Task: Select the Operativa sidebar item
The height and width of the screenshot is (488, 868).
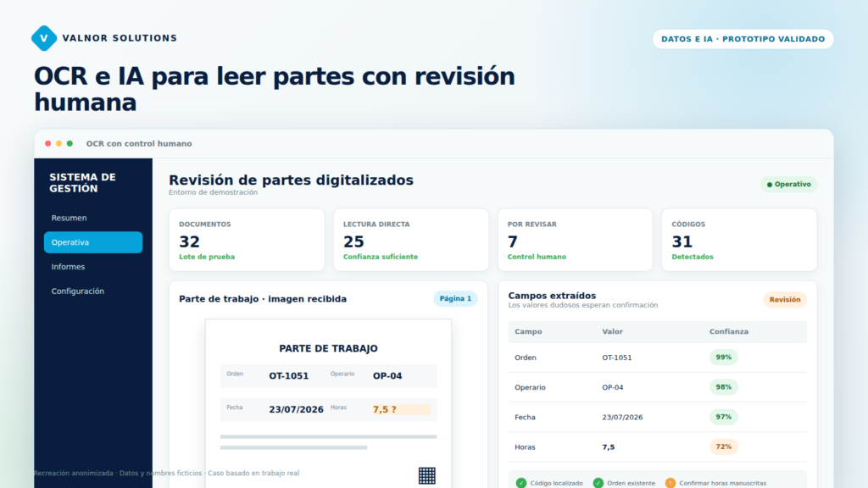Action: coord(93,242)
